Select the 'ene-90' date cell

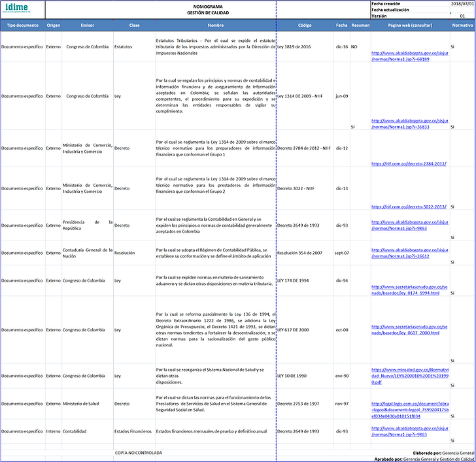[x=342, y=376]
